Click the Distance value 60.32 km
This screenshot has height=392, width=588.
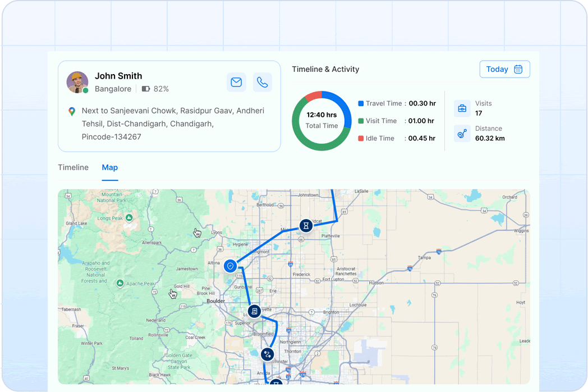490,138
